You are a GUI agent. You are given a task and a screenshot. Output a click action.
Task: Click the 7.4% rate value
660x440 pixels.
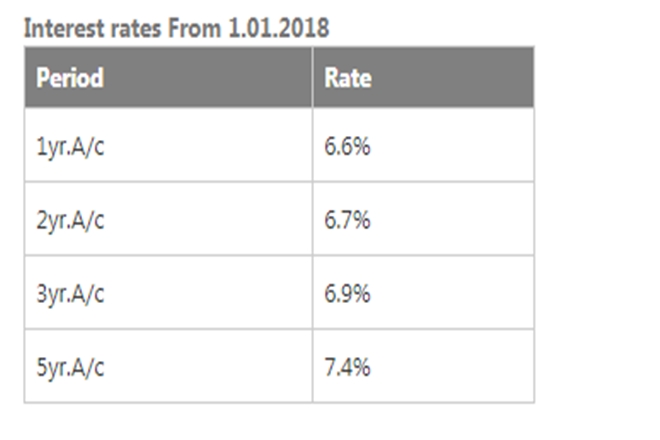[x=347, y=367]
